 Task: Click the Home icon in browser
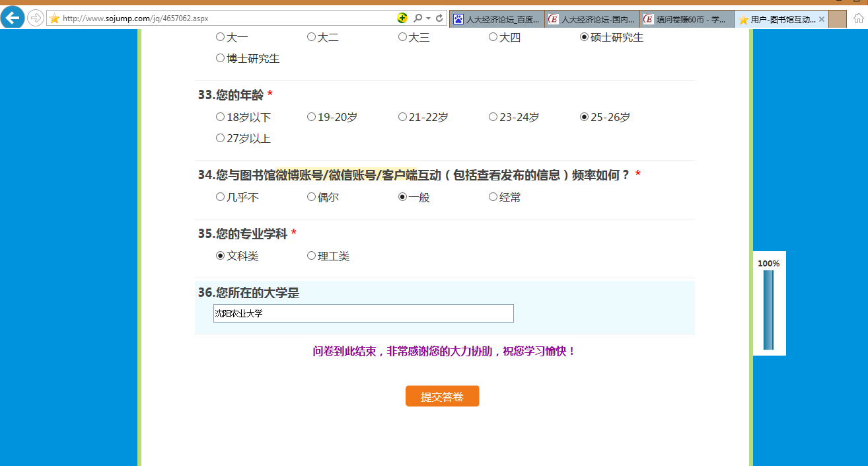coord(858,19)
